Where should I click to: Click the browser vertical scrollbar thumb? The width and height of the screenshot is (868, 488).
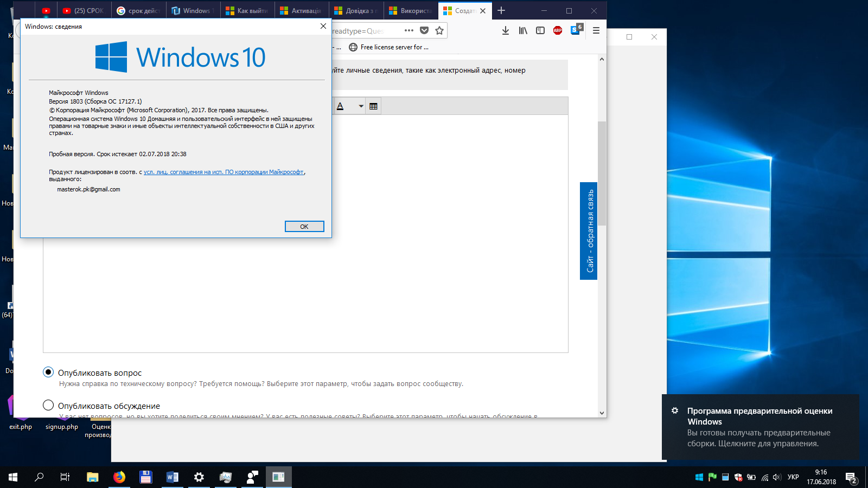coord(602,174)
